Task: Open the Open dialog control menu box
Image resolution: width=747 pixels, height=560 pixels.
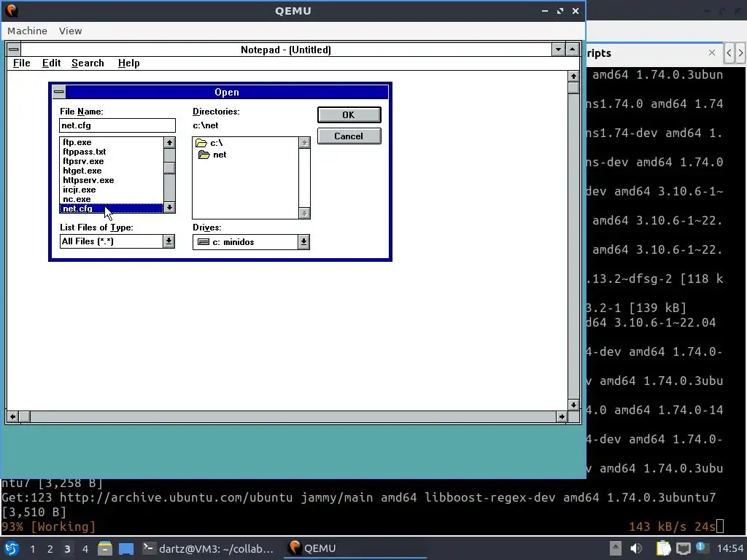Action: coord(58,92)
